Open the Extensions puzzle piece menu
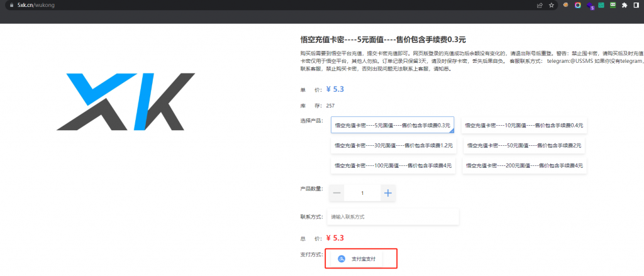This screenshot has width=644, height=276. point(625,5)
